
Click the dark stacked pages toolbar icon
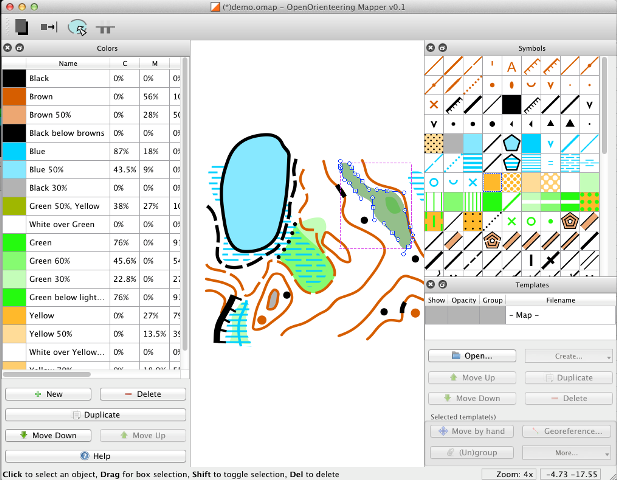pyautogui.click(x=21, y=27)
